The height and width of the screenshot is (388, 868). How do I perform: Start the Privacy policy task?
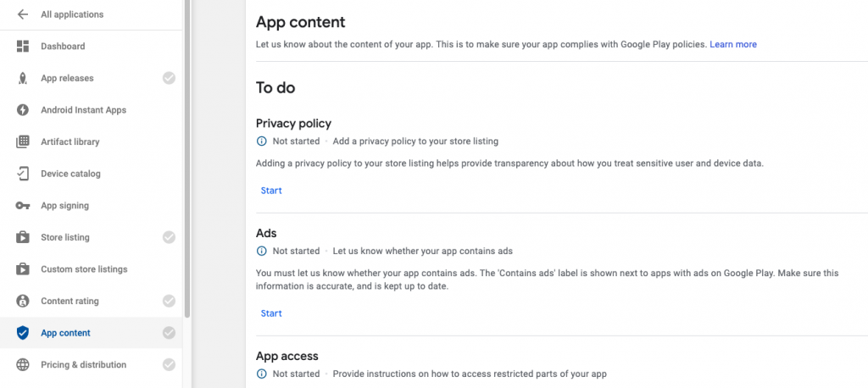271,191
